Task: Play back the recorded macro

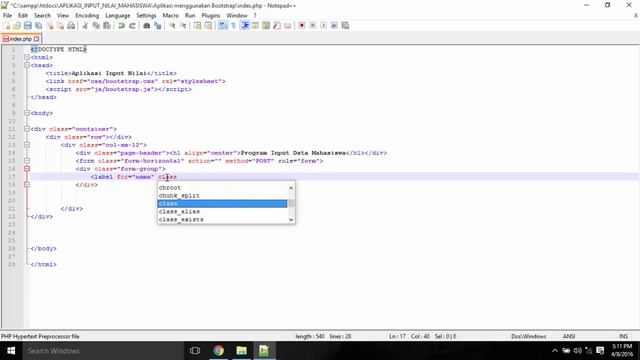Action: (323, 26)
